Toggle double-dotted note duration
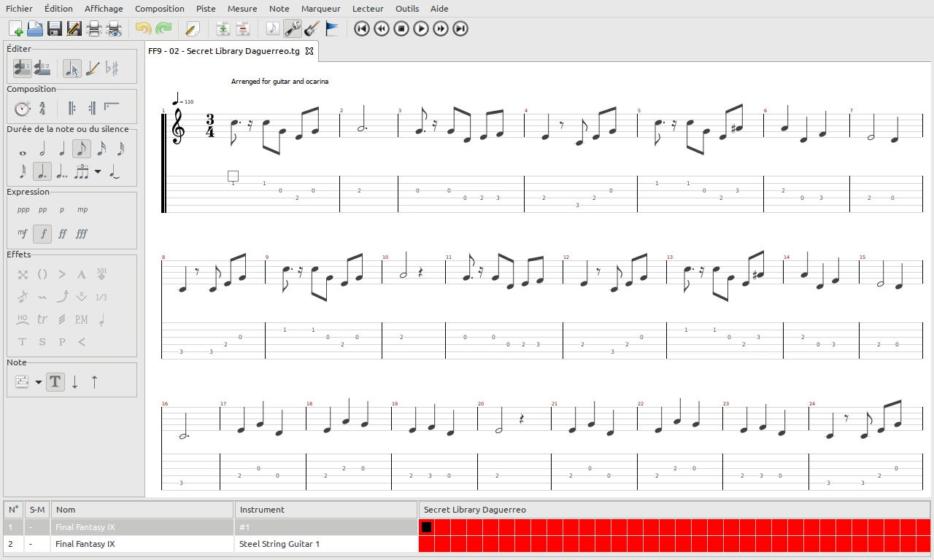The height and width of the screenshot is (560, 934). tap(62, 172)
